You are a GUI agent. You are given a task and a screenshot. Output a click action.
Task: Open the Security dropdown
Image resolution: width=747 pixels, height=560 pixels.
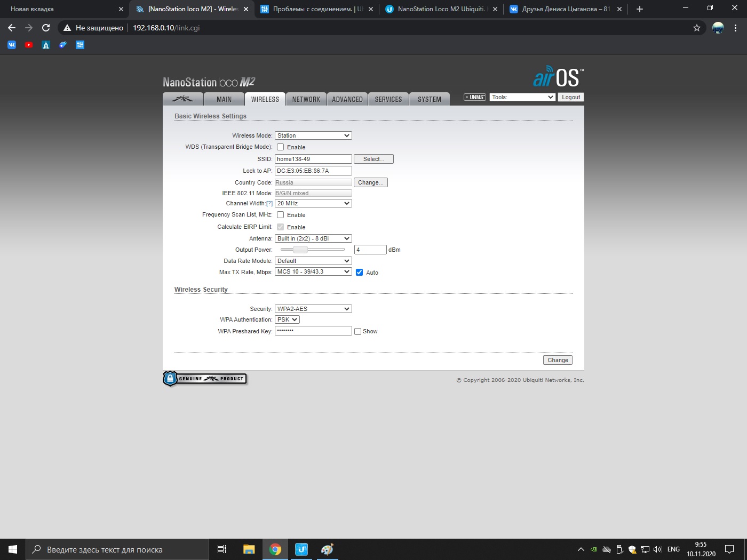coord(313,309)
